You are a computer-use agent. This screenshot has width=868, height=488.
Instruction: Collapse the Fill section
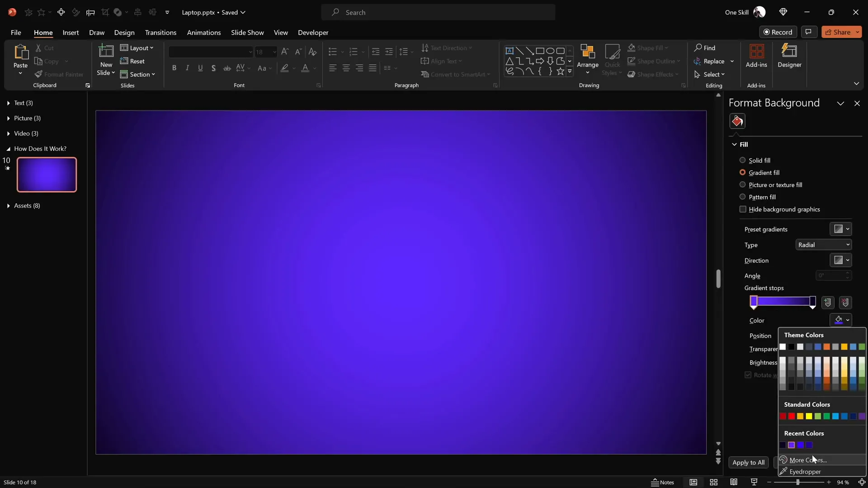[734, 145]
